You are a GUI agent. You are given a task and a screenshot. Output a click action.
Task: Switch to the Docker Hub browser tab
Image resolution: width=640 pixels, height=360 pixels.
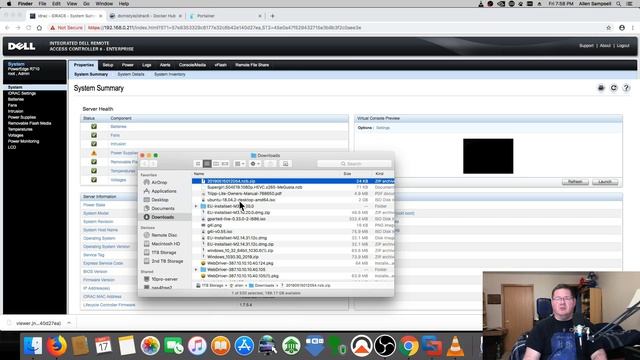(x=146, y=16)
